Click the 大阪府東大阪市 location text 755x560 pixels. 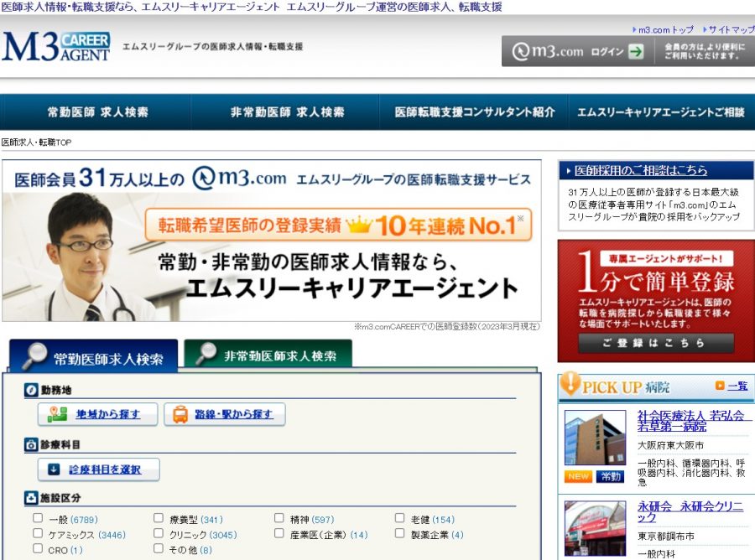click(670, 445)
